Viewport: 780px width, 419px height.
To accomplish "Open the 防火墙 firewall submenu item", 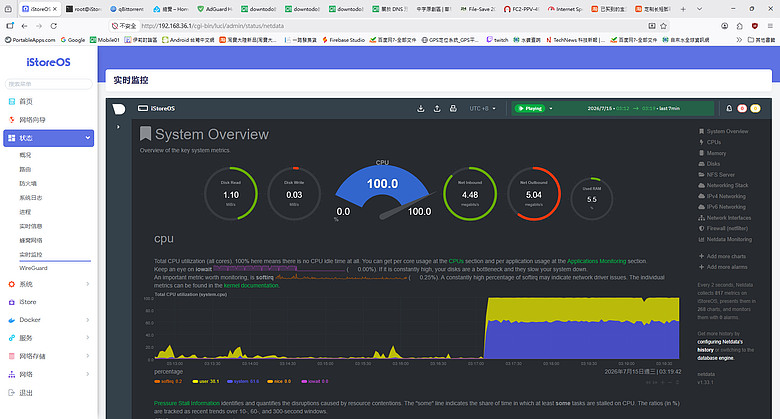I will tap(28, 184).
